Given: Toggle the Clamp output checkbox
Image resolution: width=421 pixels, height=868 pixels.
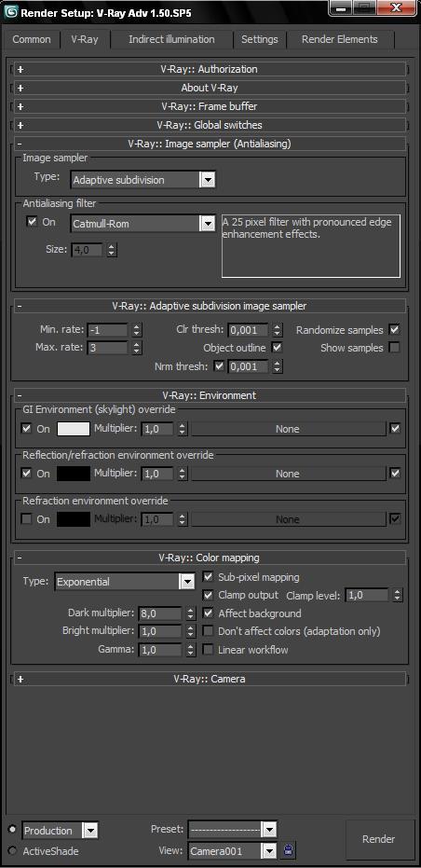Looking at the screenshot, I should 208,595.
